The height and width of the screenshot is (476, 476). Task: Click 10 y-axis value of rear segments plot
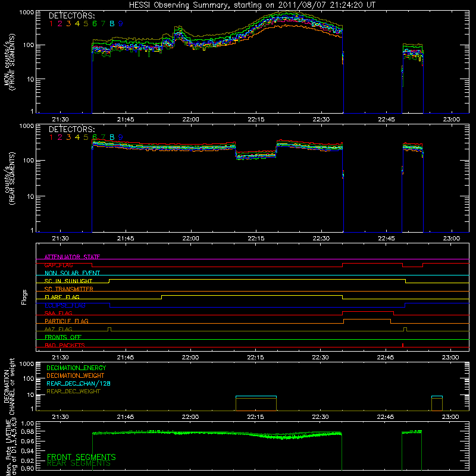click(x=30, y=196)
